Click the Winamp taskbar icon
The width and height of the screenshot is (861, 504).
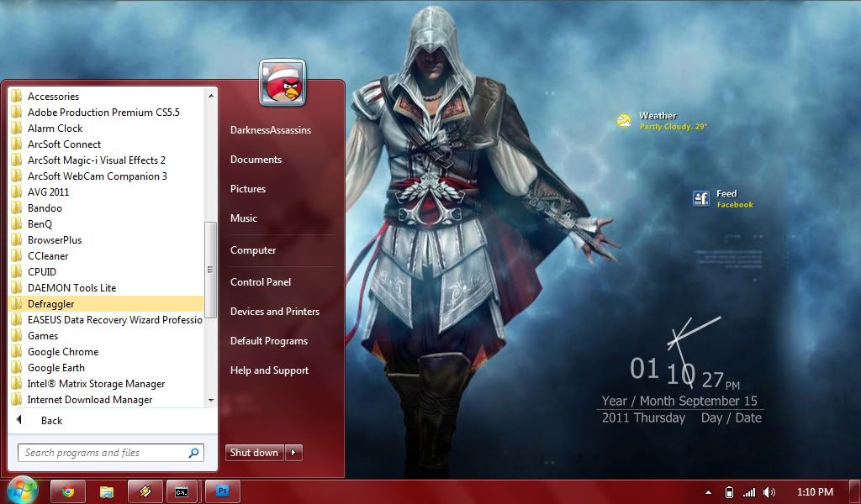pos(145,491)
